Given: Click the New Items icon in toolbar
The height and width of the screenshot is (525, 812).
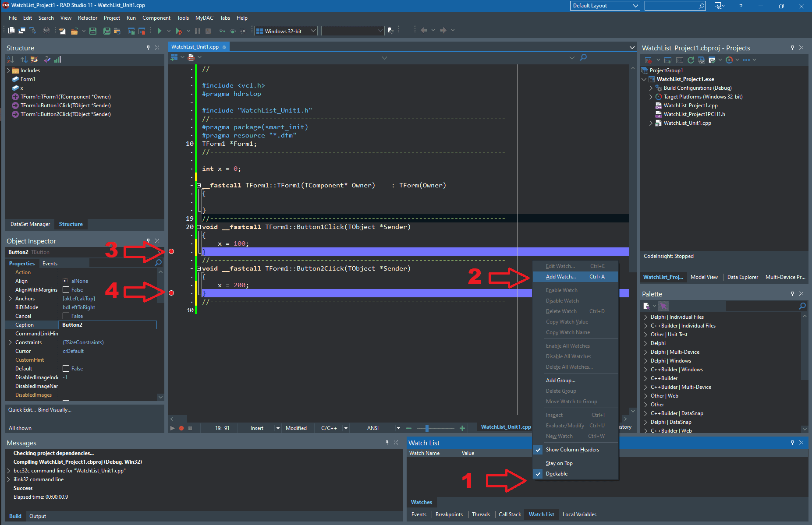Looking at the screenshot, I should pos(62,31).
